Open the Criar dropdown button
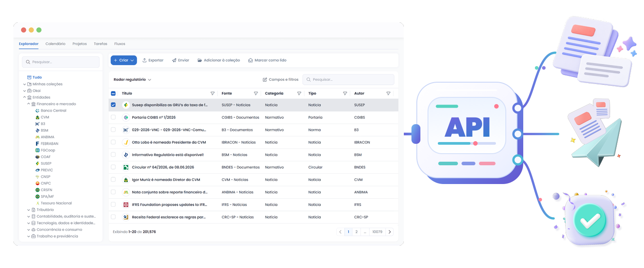The height and width of the screenshot is (268, 644). tap(124, 60)
